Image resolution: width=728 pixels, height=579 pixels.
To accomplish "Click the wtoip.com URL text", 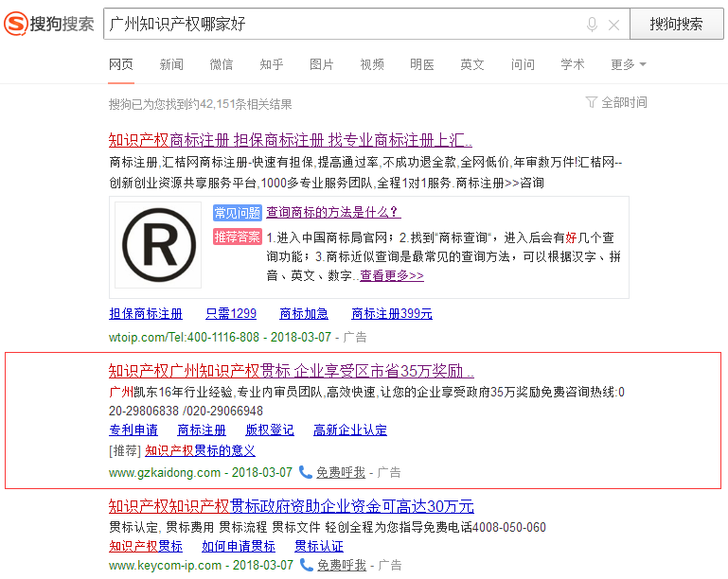I will click(x=184, y=337).
